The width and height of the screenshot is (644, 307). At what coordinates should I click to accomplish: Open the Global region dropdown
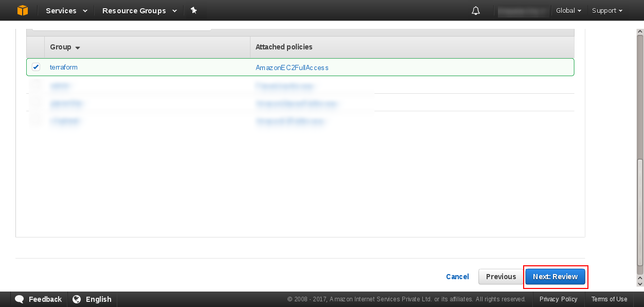pyautogui.click(x=568, y=10)
